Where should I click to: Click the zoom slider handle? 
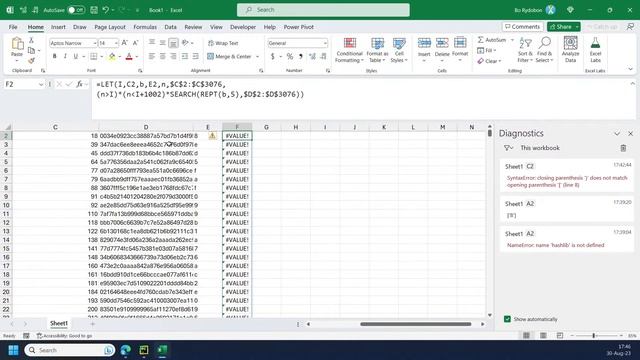click(593, 335)
